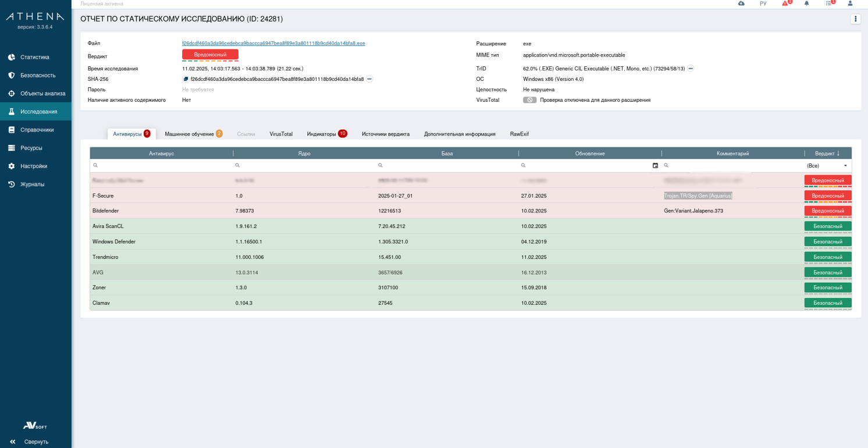Open the task list icon with badge
Screen dimensions: 868x448
click(x=829, y=3)
